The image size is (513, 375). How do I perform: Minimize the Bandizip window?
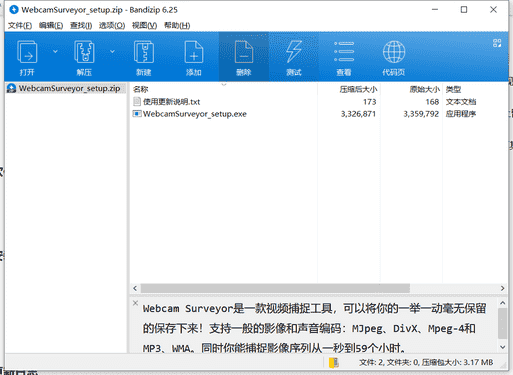[435, 10]
